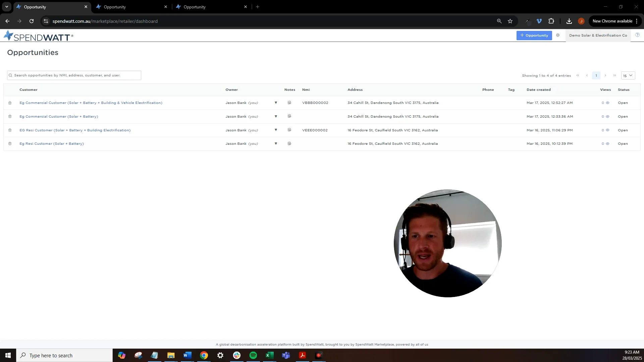Open the 15 entries-per-page dropdown

(x=628, y=76)
